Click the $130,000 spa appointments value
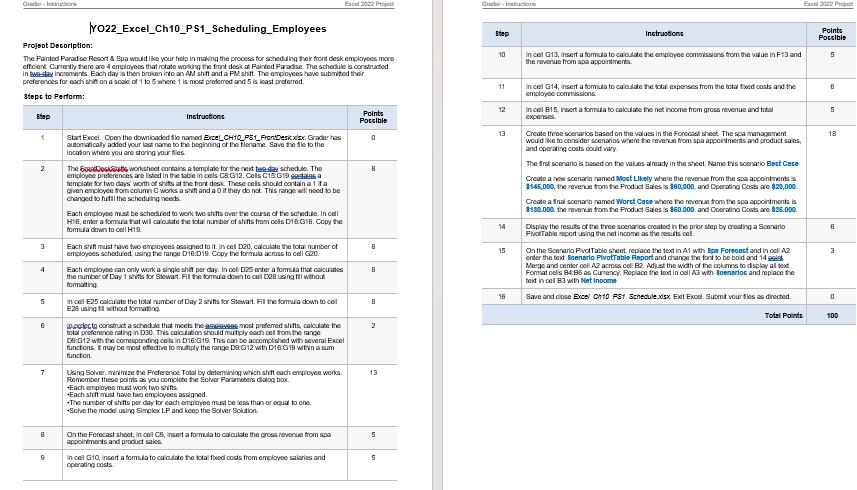Screen dimensions: 857x490 coord(539,210)
